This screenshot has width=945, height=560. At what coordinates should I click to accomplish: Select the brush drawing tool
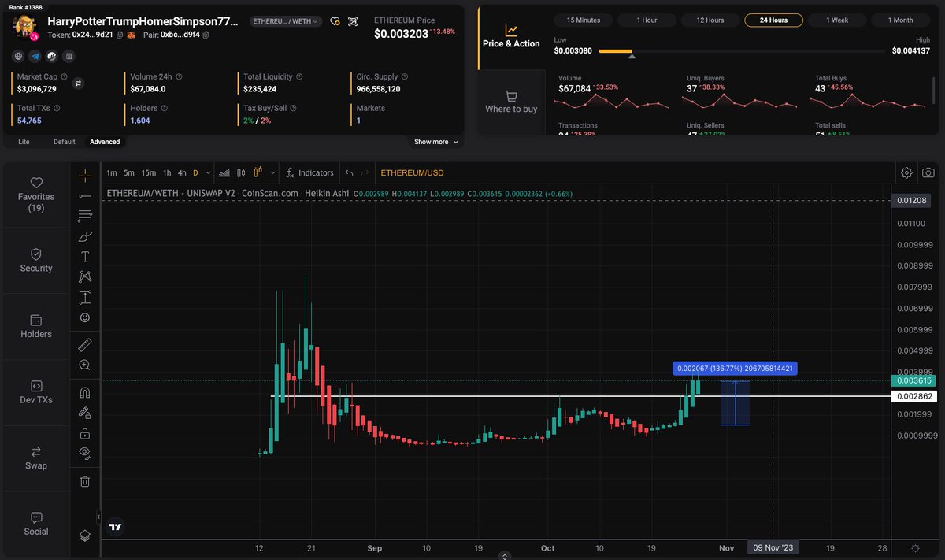[85, 236]
